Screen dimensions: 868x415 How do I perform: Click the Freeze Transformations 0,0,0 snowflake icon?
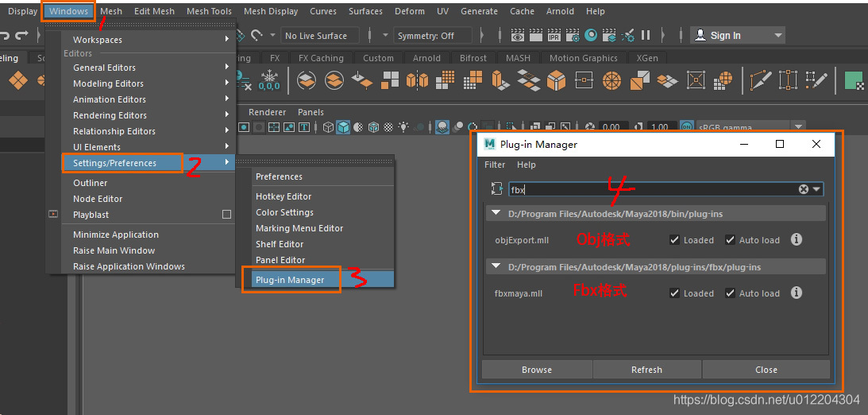(269, 80)
